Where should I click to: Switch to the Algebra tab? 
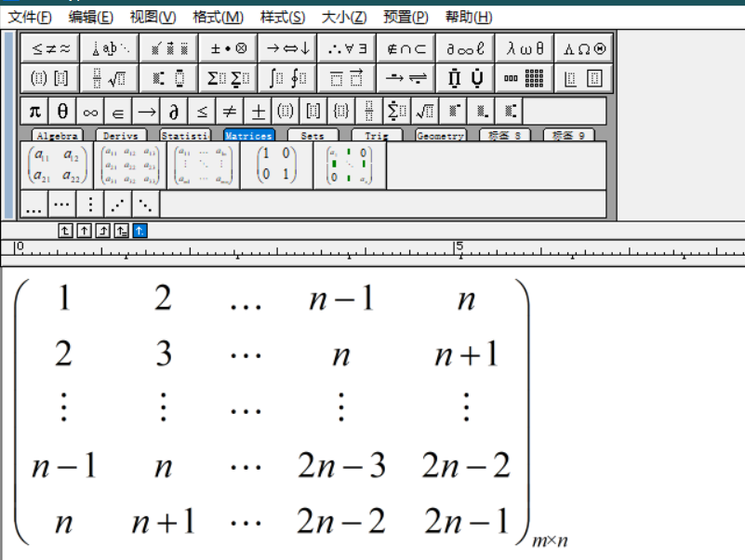click(x=56, y=135)
